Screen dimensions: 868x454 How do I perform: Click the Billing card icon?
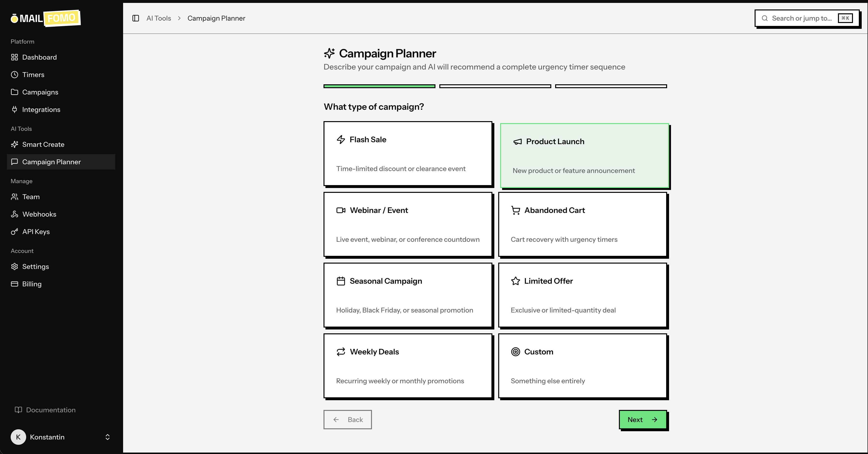[x=14, y=284]
